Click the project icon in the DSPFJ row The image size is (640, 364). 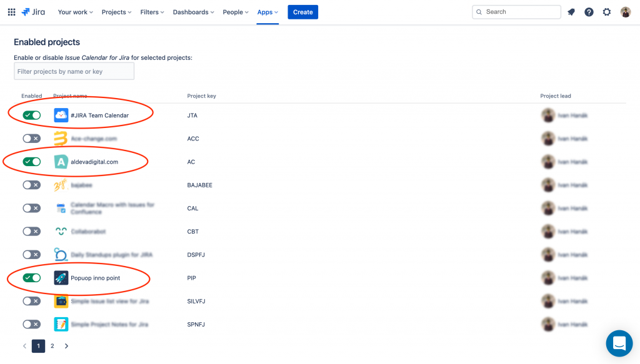click(61, 255)
